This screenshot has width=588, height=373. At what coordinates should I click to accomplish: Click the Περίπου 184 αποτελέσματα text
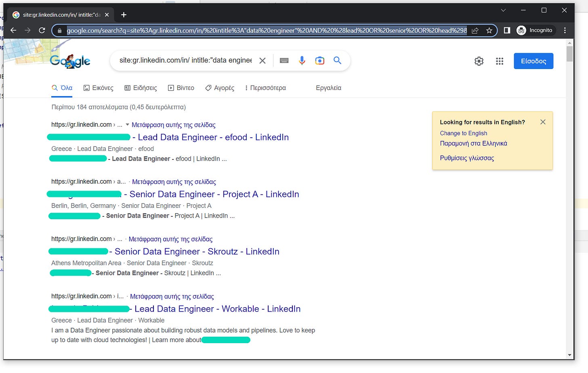119,107
